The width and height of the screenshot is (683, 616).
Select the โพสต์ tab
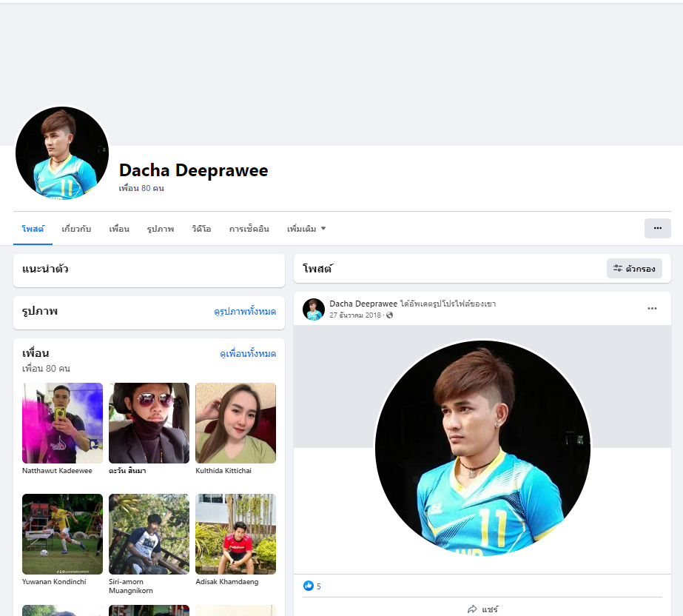click(x=33, y=229)
